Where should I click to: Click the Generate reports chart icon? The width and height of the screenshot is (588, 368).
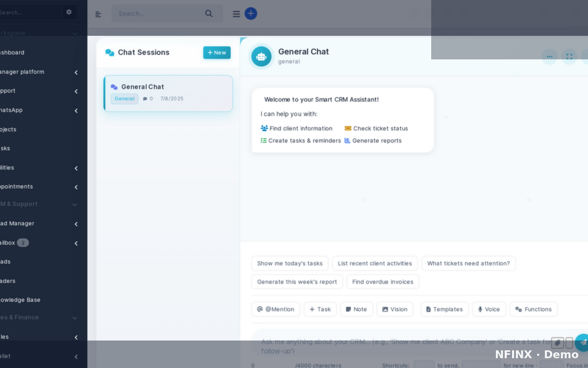(x=347, y=140)
